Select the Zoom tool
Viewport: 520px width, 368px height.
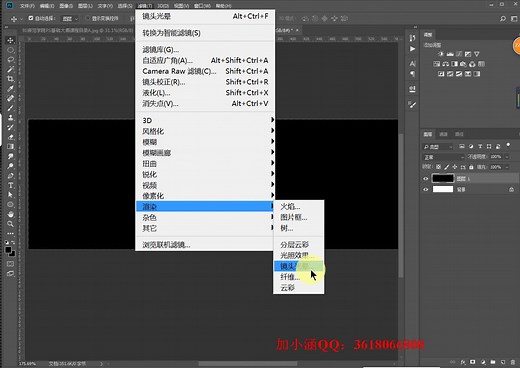tap(11, 224)
